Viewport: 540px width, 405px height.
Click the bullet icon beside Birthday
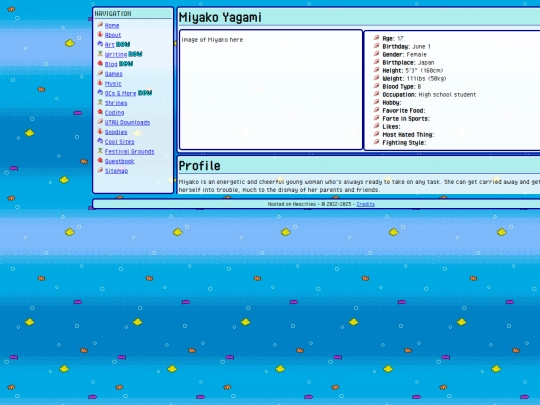(377, 46)
